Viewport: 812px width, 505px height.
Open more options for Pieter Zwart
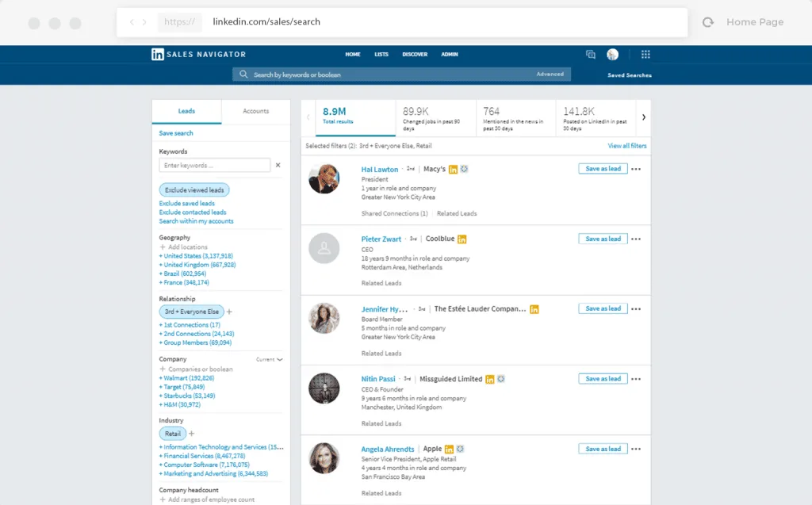click(636, 239)
